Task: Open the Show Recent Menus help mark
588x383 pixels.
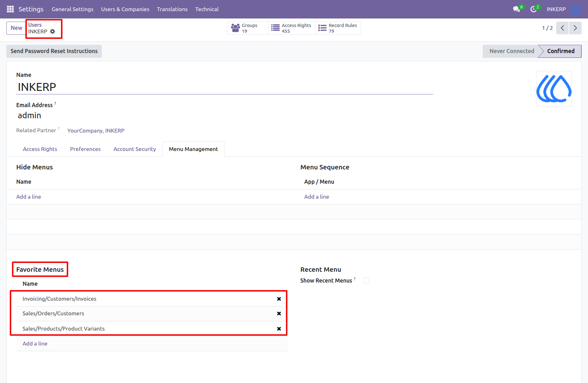Action: 355,279
